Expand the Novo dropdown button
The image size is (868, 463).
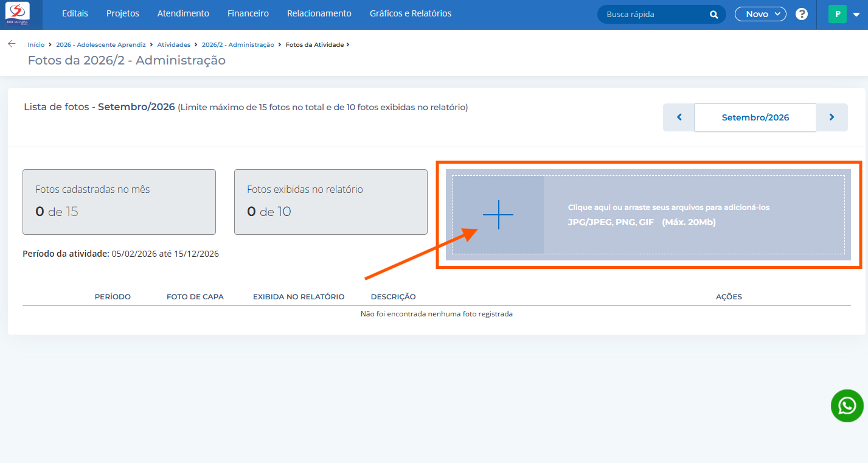(x=760, y=14)
